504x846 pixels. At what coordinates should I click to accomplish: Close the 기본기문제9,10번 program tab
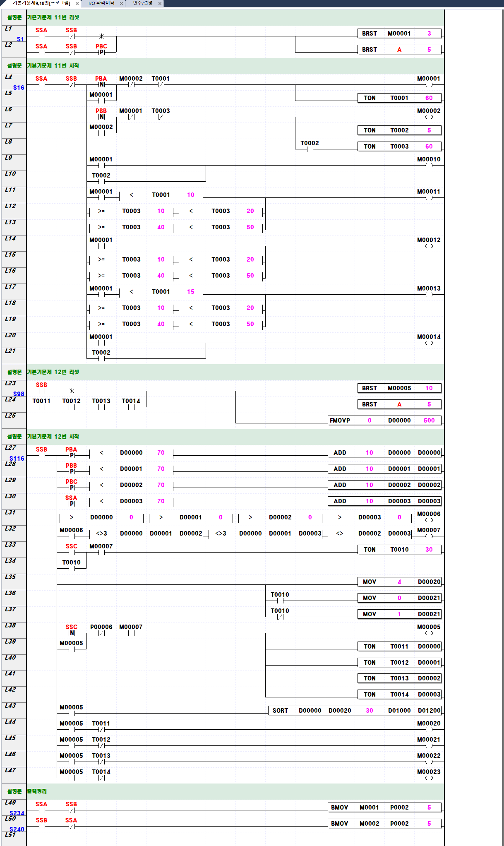click(x=77, y=4)
